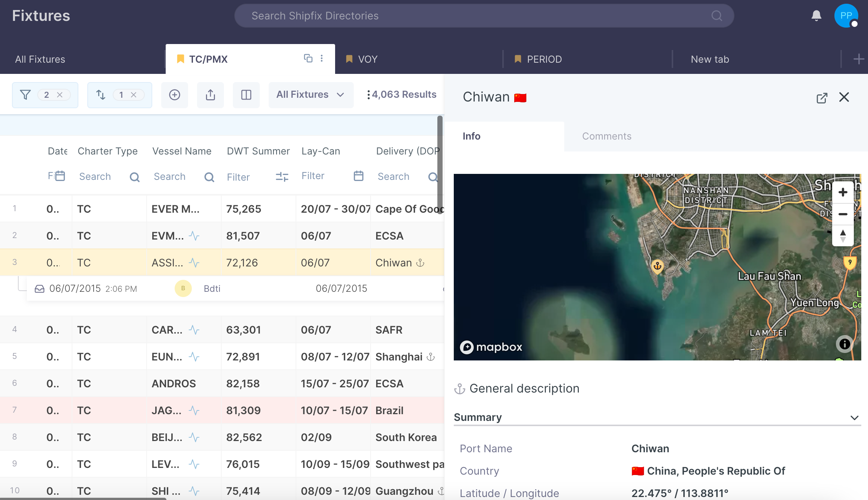
Task: Open the Comments tab
Action: (x=607, y=136)
